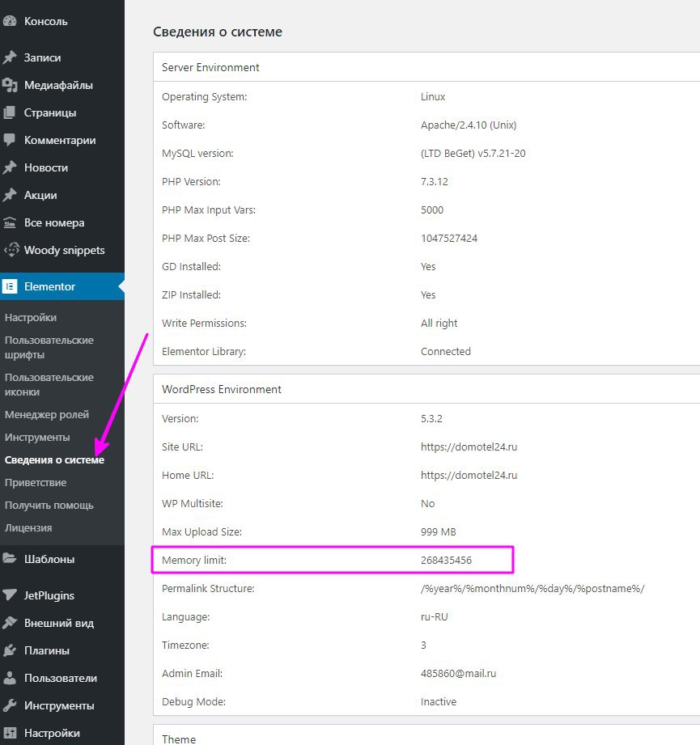The image size is (700, 745).
Task: Click the bottom Настройки settings icon
Action: pos(10,733)
